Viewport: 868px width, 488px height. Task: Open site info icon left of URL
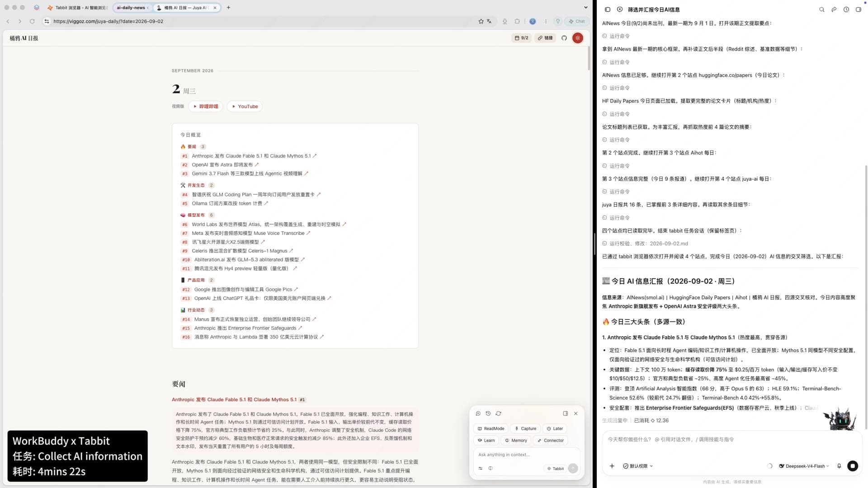47,21
